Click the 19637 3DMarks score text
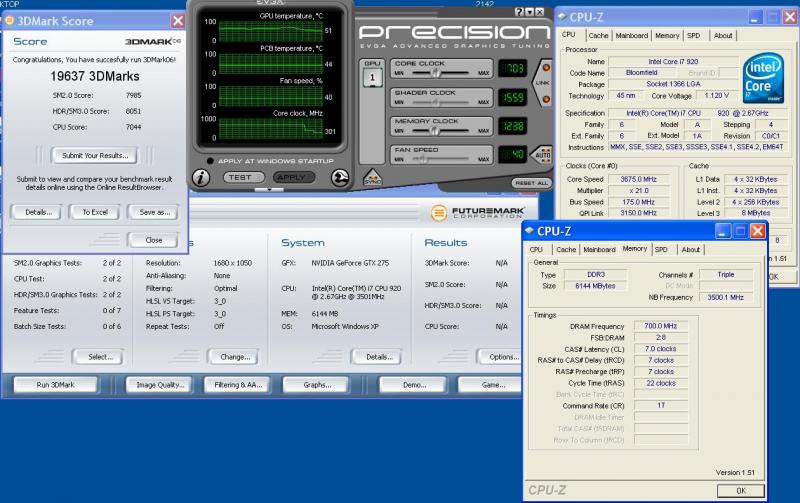800x503 pixels. pos(95,76)
